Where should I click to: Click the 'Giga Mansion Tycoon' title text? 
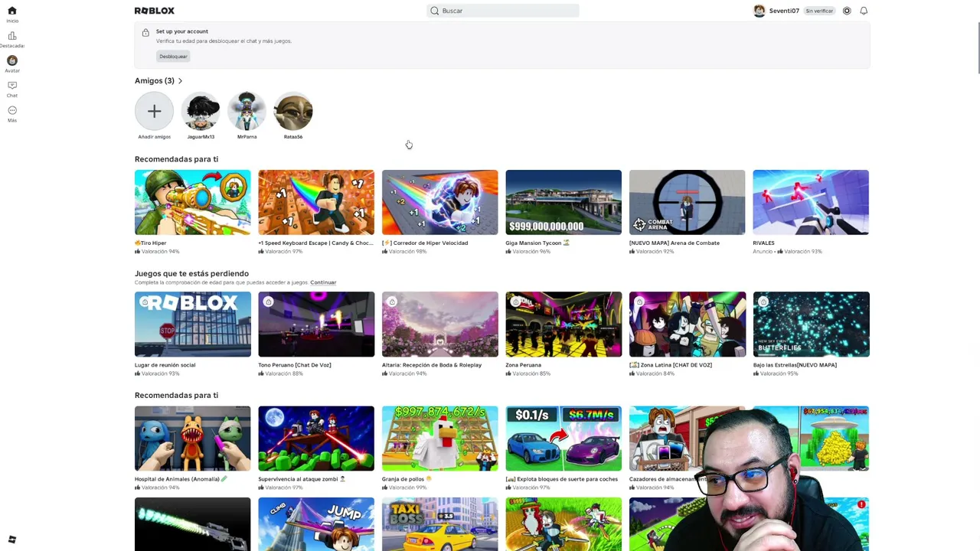537,243
